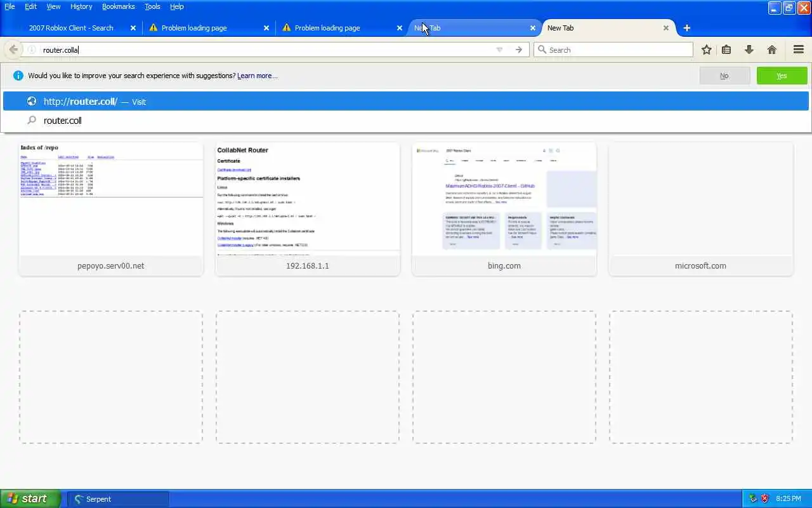Close the second Problem loading page tab

tap(400, 28)
